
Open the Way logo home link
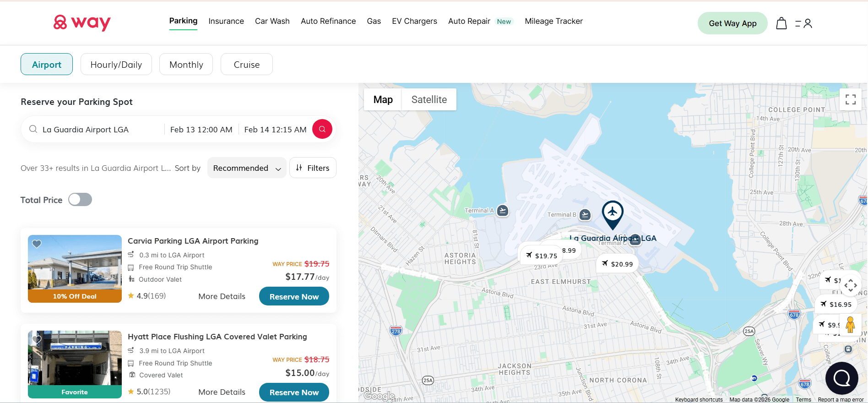(x=82, y=22)
